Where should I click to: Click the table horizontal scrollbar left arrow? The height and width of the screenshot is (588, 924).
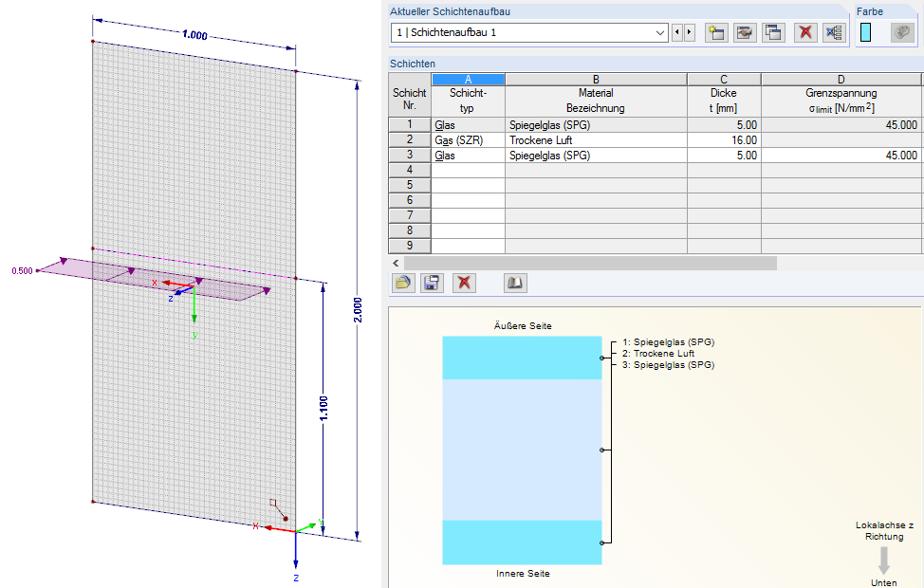pos(396,264)
